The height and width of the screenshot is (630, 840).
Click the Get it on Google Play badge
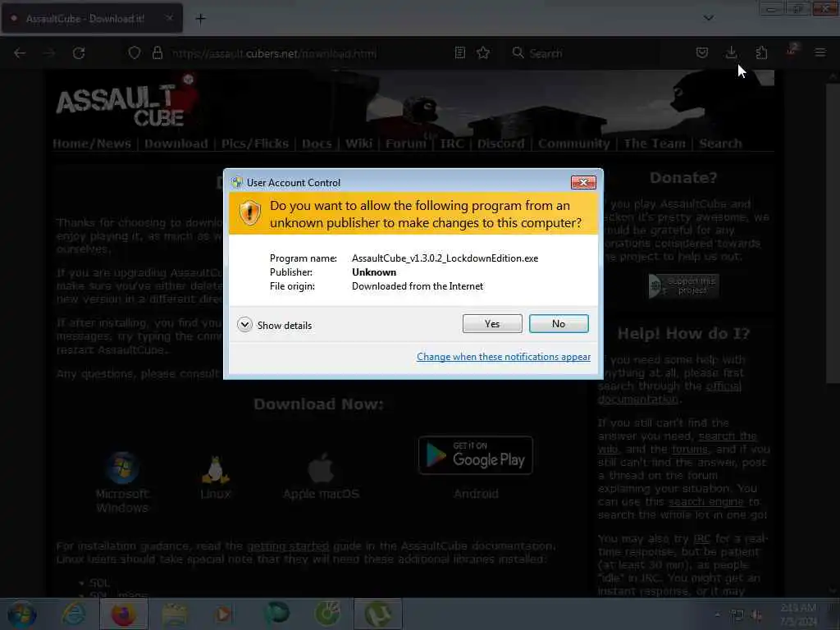pos(476,455)
